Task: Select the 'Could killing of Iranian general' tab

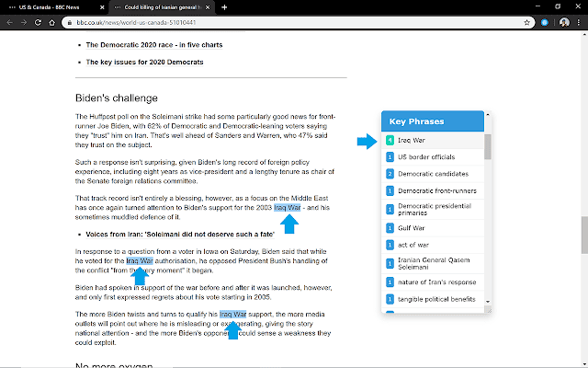Action: click(x=161, y=6)
